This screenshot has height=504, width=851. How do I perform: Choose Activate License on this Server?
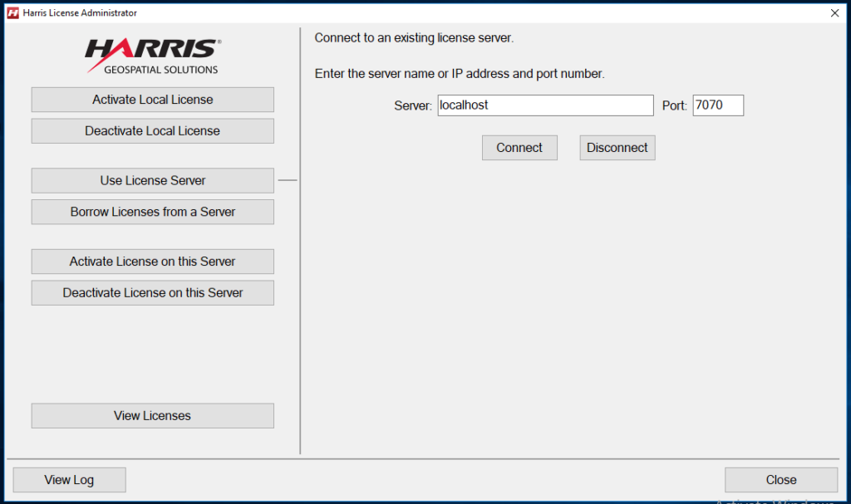pos(152,262)
